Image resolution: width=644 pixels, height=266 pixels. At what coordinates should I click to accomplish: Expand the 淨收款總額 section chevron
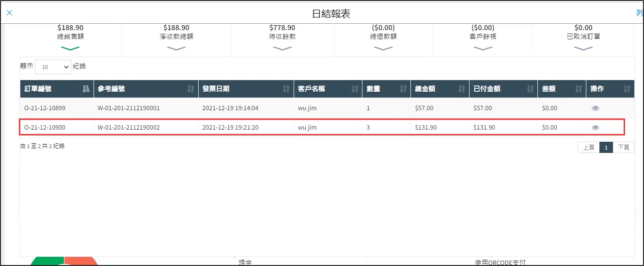(176, 48)
